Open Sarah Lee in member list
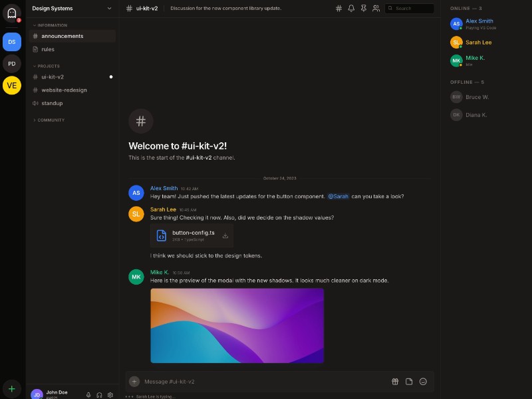Screen dimensions: 532x399 click(x=486, y=43)
